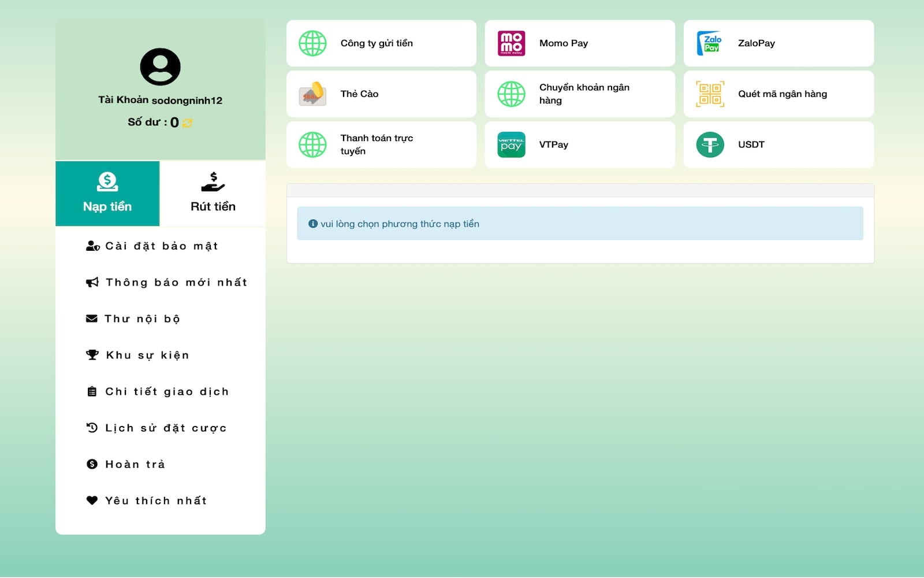The width and height of the screenshot is (924, 578).
Task: Click the notice 'vui lòng chọn phương thức nạp tiền'
Action: (400, 224)
